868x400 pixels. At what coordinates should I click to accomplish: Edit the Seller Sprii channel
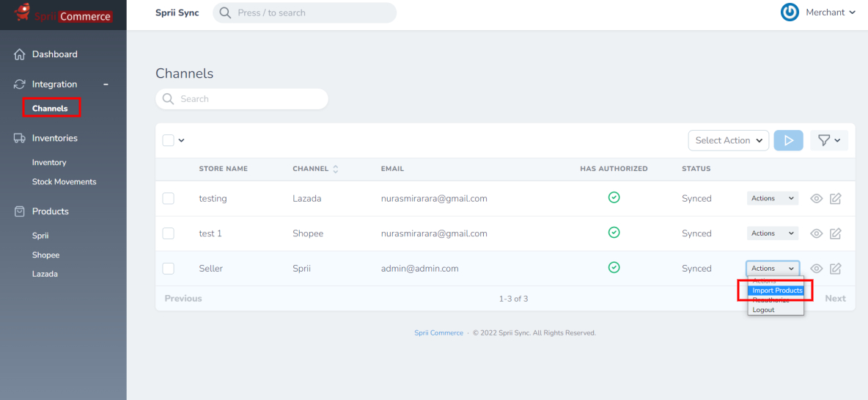pyautogui.click(x=835, y=268)
